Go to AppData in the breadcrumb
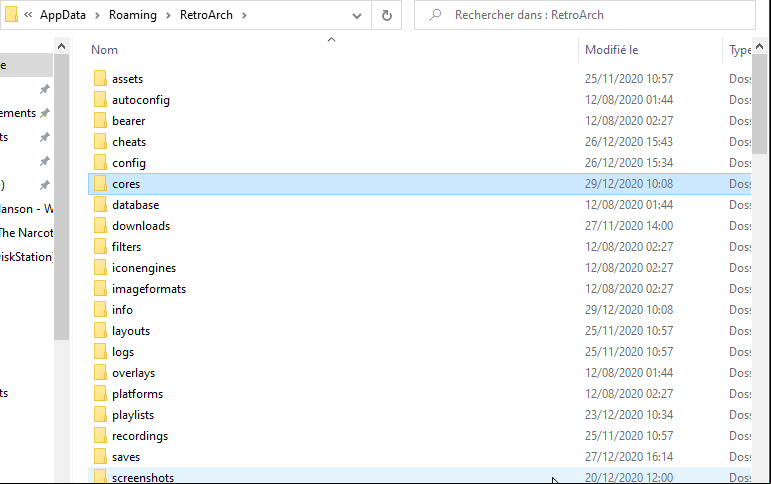The width and height of the screenshot is (771, 484). click(x=63, y=15)
